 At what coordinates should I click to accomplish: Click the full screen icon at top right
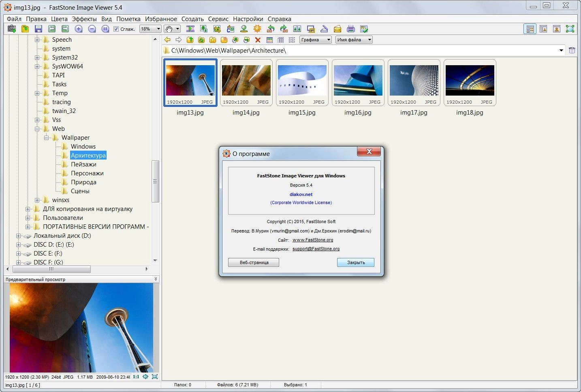tap(570, 29)
